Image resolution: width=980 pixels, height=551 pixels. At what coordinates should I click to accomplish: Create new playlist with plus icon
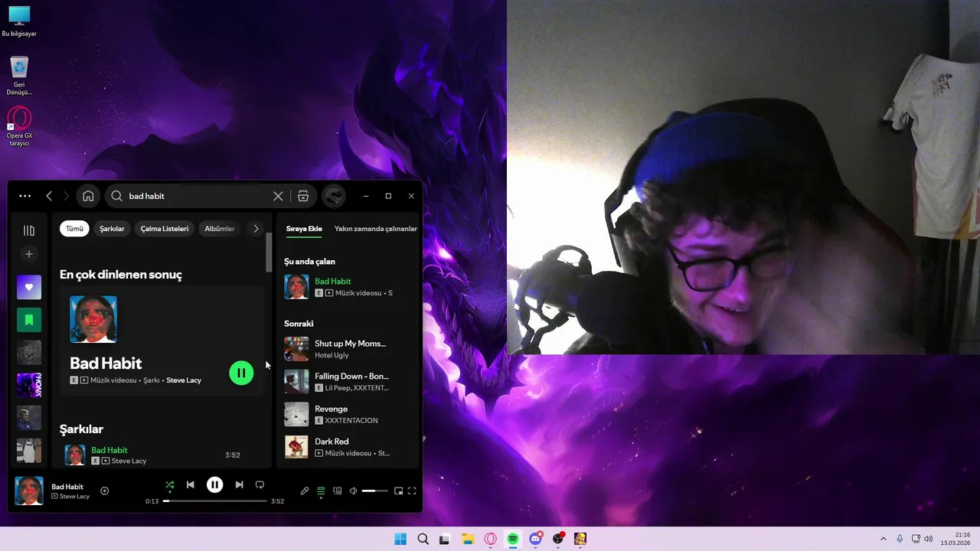pos(29,254)
